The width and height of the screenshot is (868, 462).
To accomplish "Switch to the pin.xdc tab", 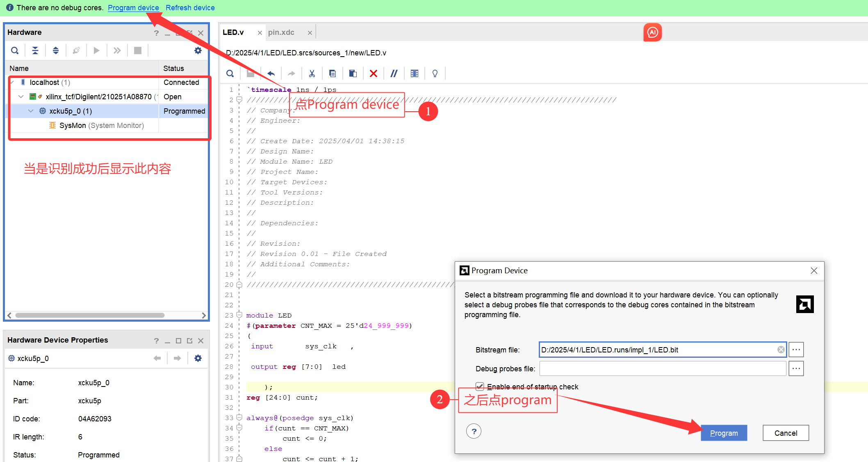I will [281, 32].
